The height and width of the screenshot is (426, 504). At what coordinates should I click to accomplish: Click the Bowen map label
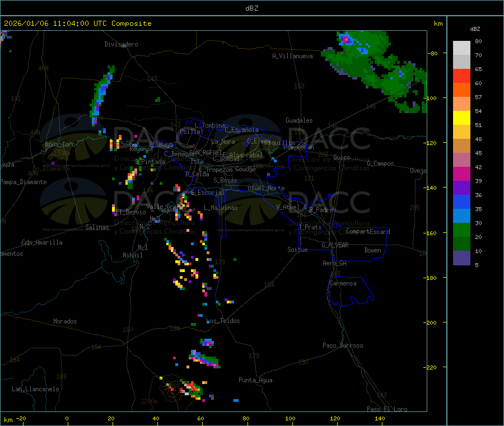pos(372,250)
